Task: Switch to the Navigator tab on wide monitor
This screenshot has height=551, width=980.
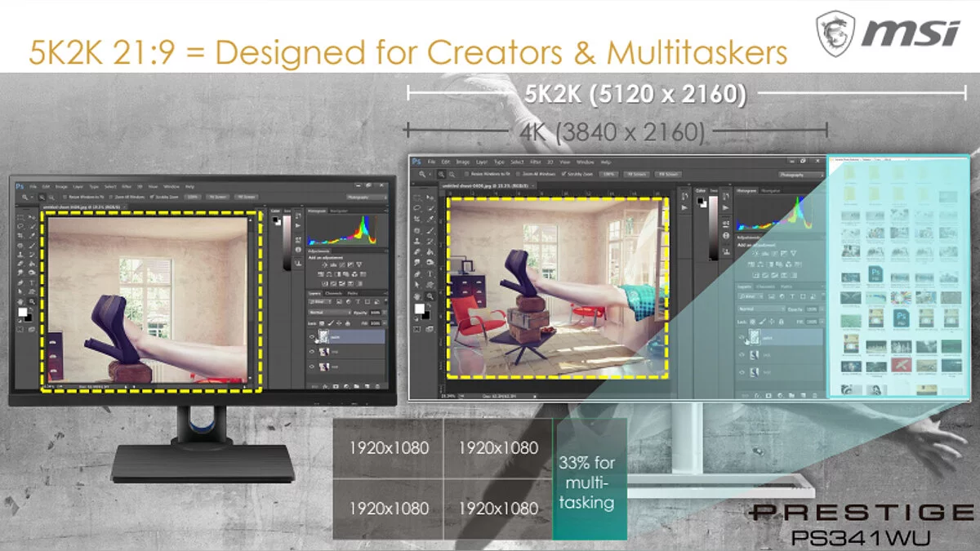Action: 771,191
